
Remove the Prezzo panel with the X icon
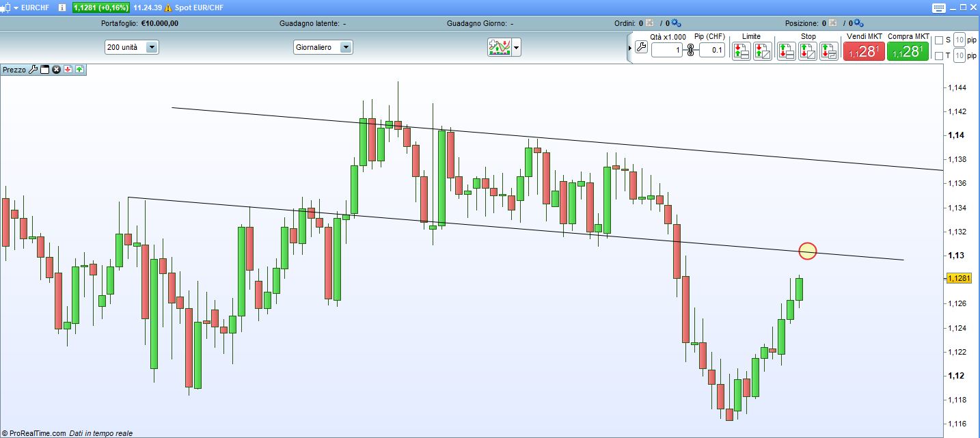(x=56, y=70)
